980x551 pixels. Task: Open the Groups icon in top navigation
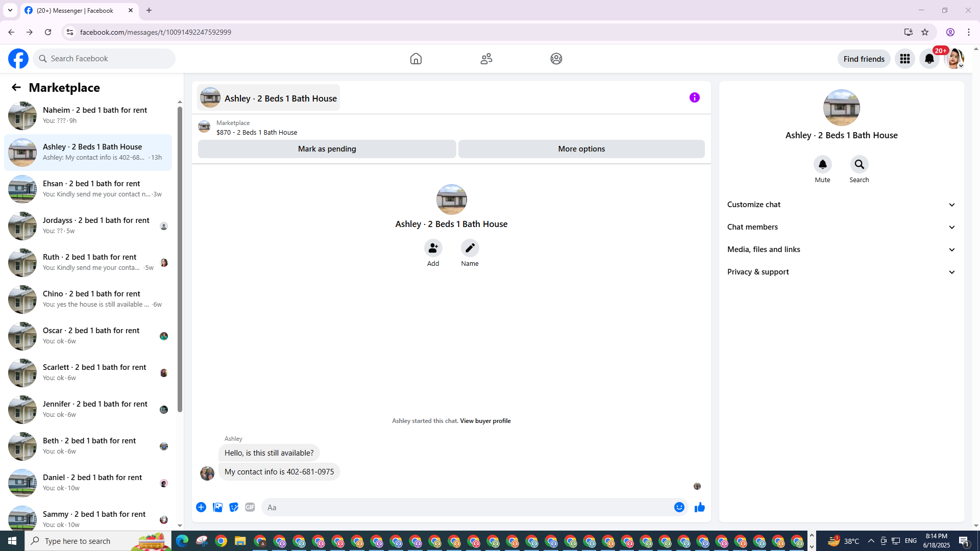(556, 59)
